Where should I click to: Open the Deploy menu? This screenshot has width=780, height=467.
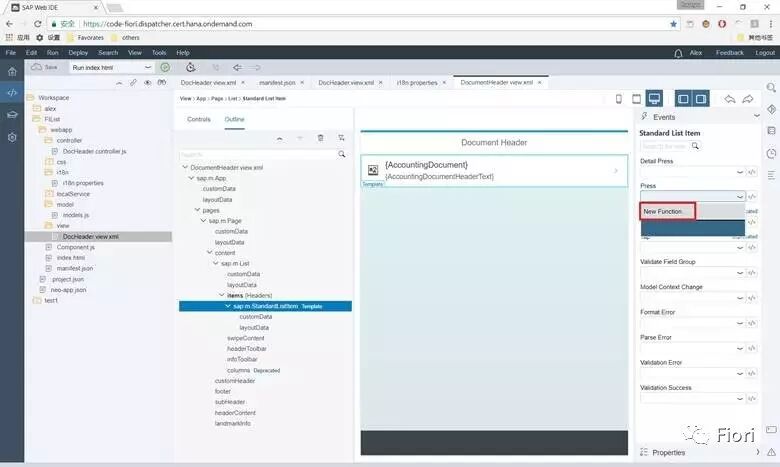pyautogui.click(x=78, y=53)
